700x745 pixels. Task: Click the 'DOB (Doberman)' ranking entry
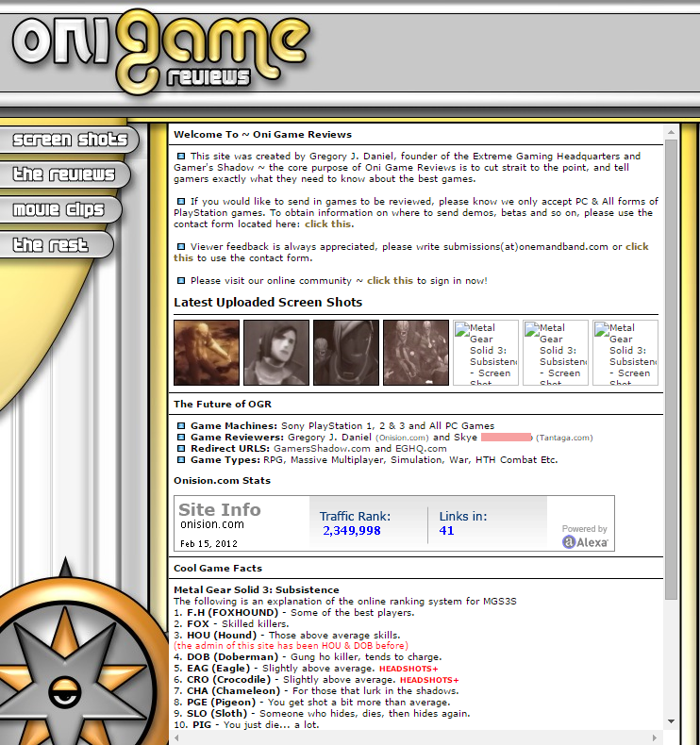232,657
